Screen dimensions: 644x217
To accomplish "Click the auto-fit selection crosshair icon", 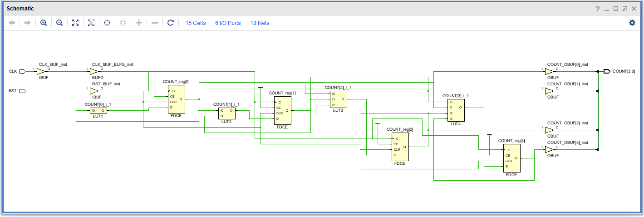I will tap(107, 23).
